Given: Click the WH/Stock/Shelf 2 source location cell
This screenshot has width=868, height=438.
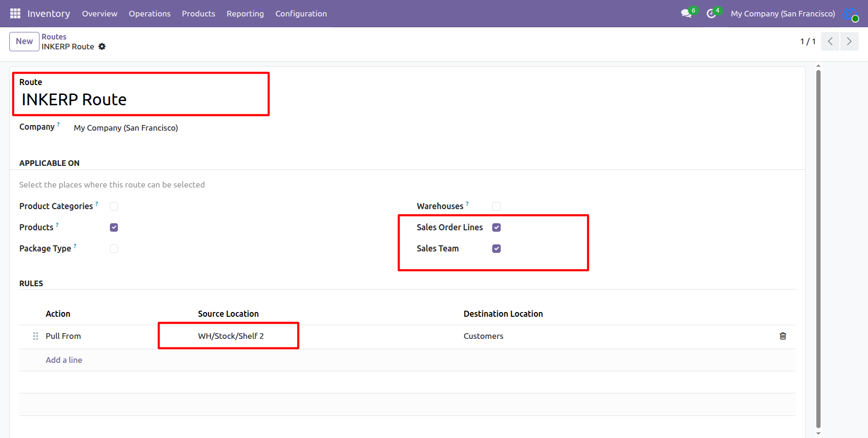Looking at the screenshot, I should point(231,336).
